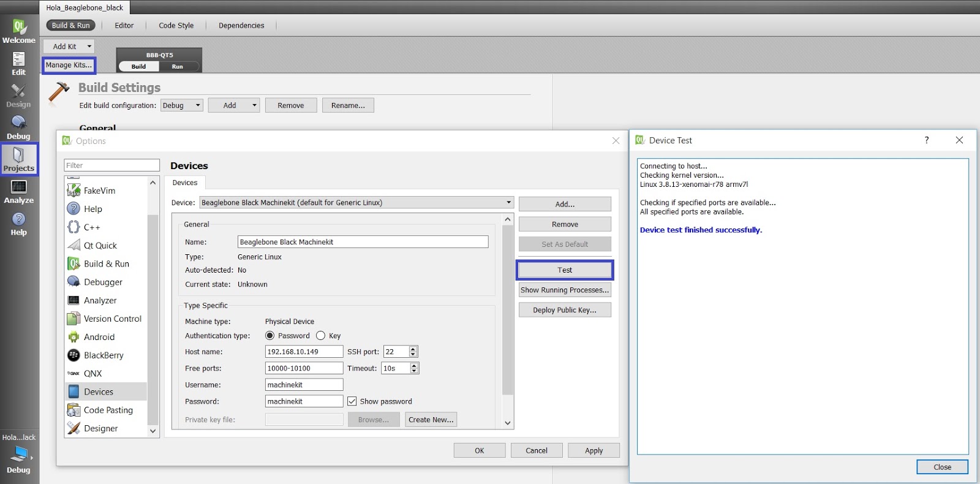Screen dimensions: 980x484
Task: Click the Remove device button
Action: click(565, 224)
